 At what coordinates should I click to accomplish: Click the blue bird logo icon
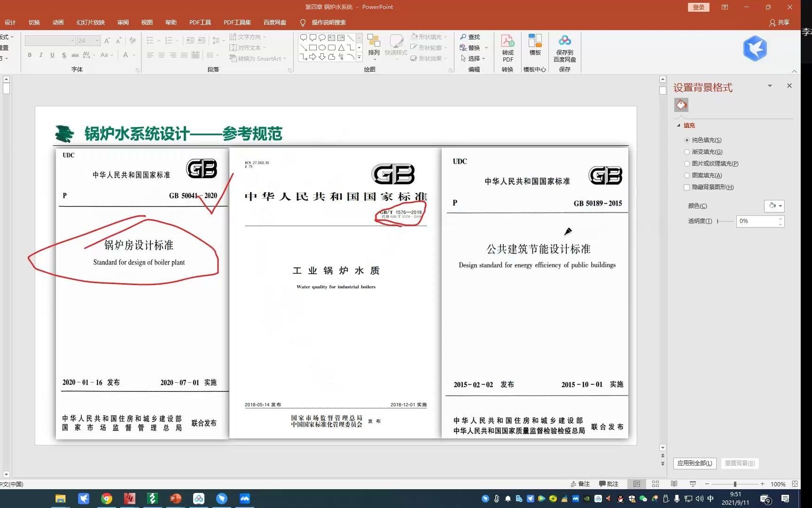[x=755, y=48]
